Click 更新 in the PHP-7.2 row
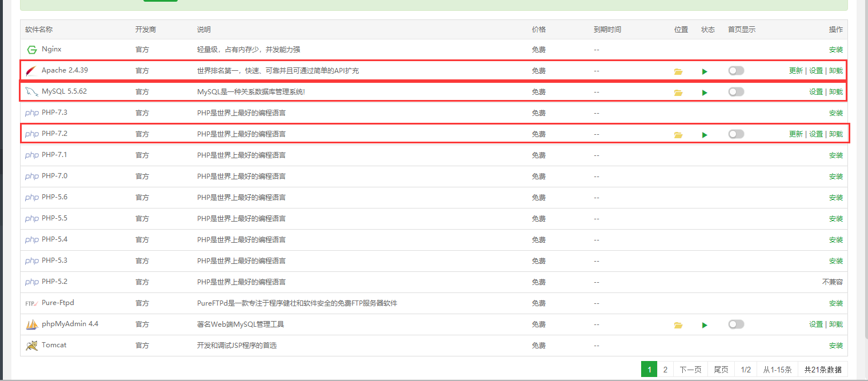 point(796,134)
